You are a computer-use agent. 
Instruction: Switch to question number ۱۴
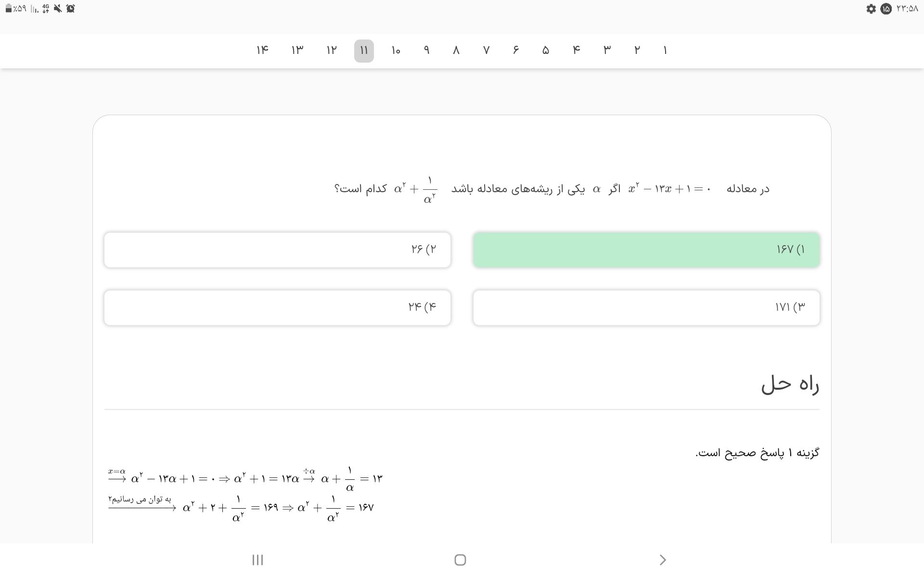[x=262, y=51]
